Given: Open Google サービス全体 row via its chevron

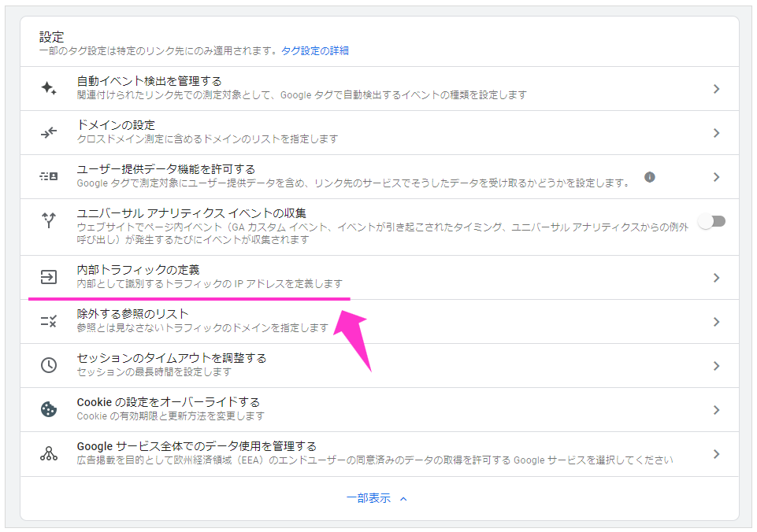Looking at the screenshot, I should [x=717, y=454].
